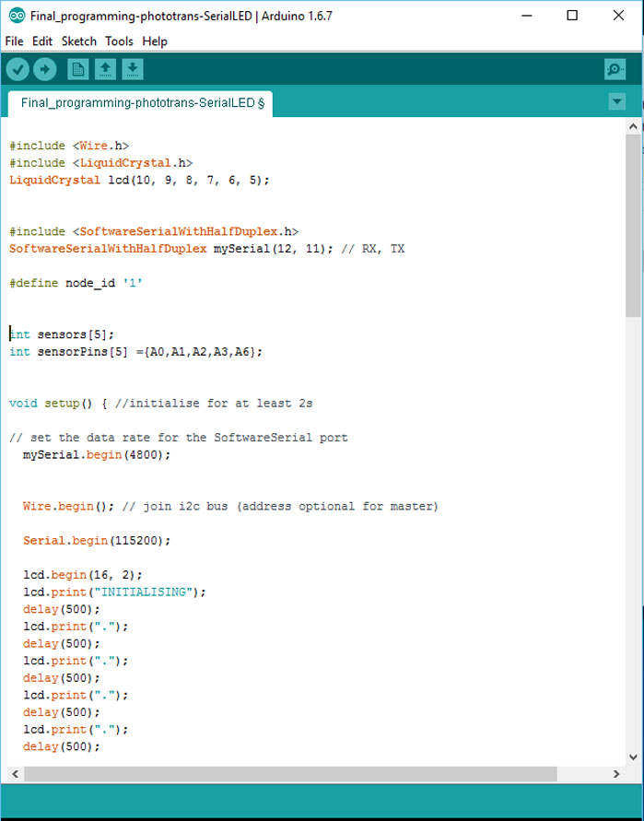Viewport: 644px width, 821px height.
Task: Select the Final_programming-phototrans-SerialLED tab
Action: (x=140, y=103)
